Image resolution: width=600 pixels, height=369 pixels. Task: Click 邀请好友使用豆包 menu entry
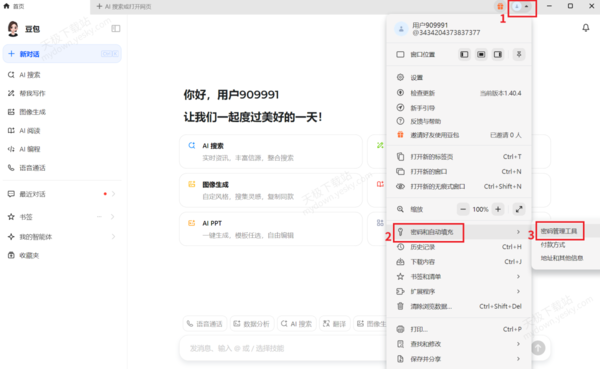pos(459,135)
